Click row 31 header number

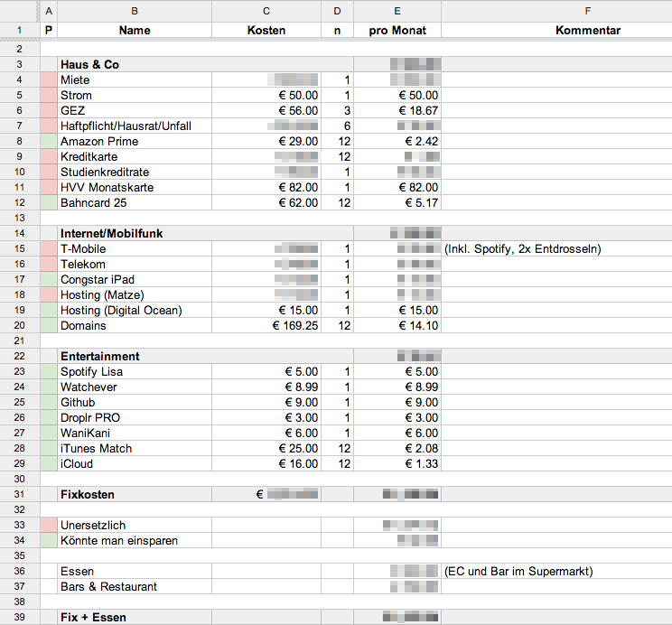point(19,494)
